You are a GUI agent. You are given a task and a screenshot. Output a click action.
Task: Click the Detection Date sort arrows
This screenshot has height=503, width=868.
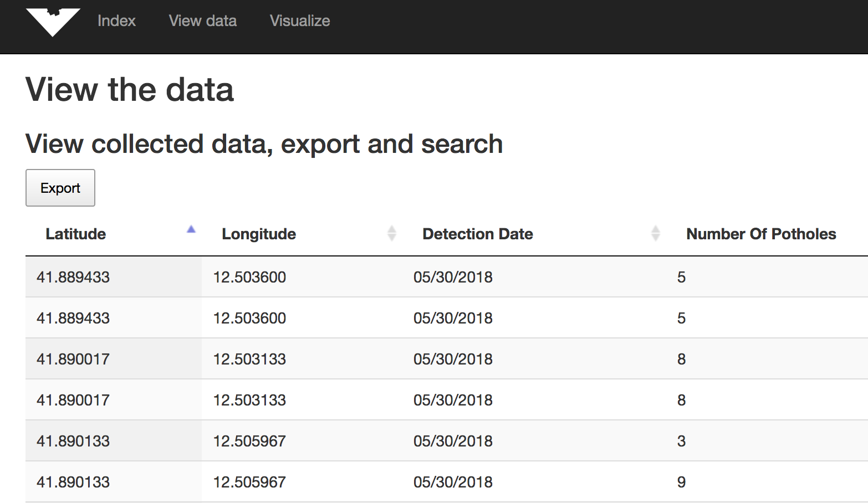(x=655, y=233)
